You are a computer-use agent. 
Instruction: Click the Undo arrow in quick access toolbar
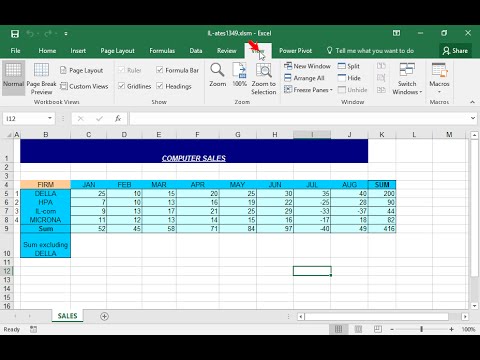tap(30, 34)
